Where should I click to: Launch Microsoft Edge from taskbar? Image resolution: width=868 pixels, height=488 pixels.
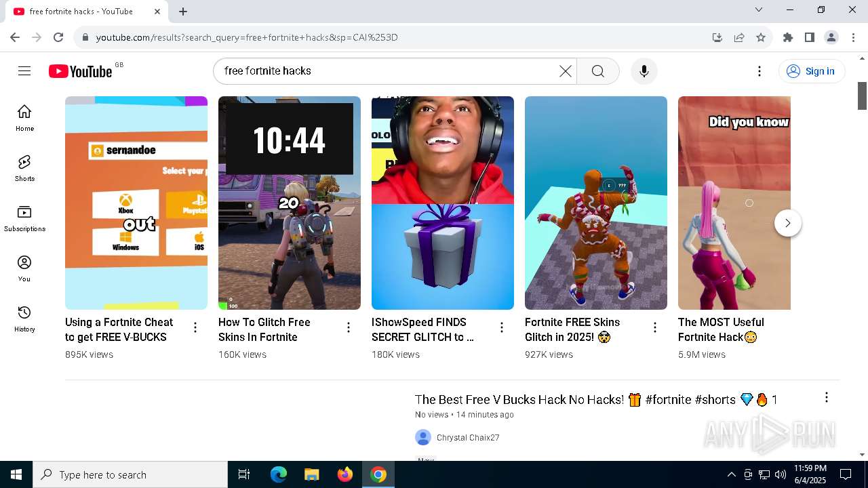click(x=279, y=474)
